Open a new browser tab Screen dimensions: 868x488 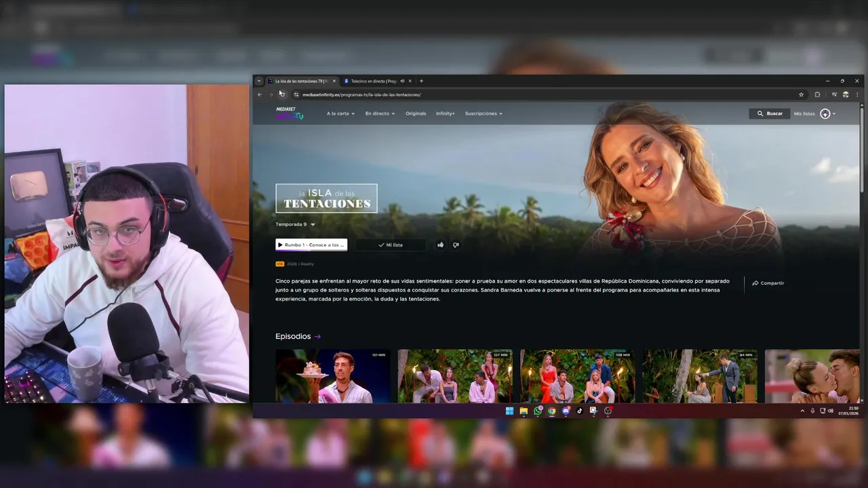click(421, 81)
